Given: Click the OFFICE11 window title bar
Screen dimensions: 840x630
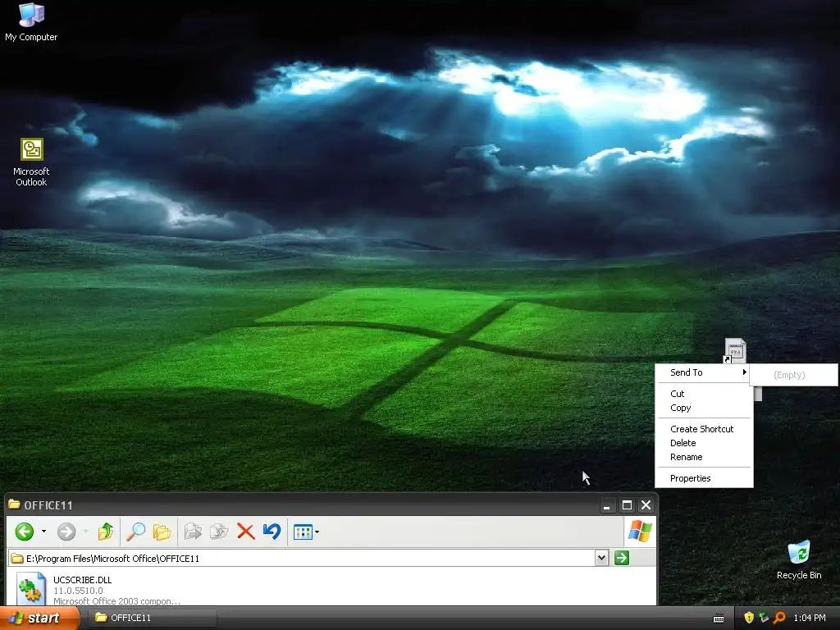Looking at the screenshot, I should (x=331, y=504).
